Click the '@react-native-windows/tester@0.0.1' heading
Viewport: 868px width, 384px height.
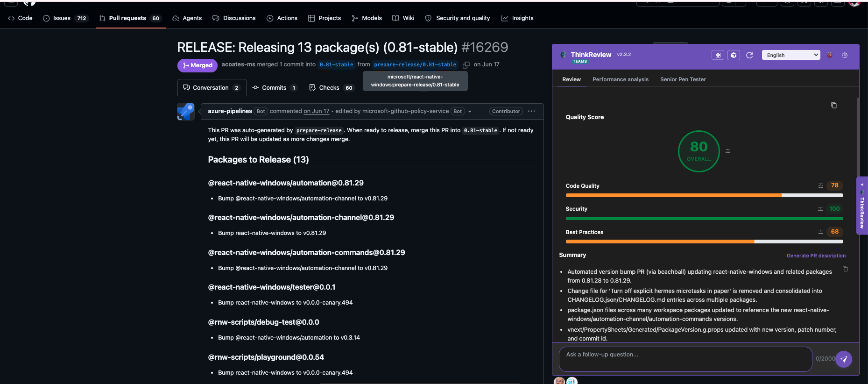tap(272, 287)
